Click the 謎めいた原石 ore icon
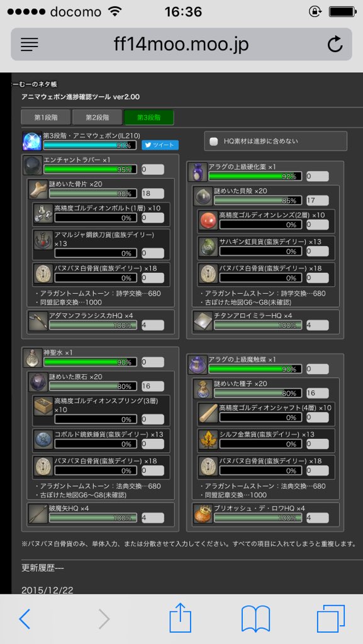This screenshot has height=644, width=363. (38, 382)
